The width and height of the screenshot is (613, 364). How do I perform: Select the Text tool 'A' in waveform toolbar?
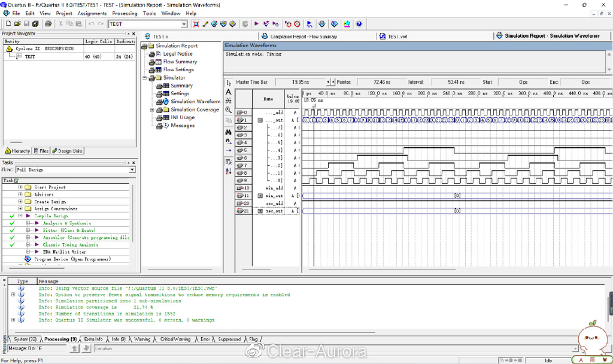pos(229,92)
